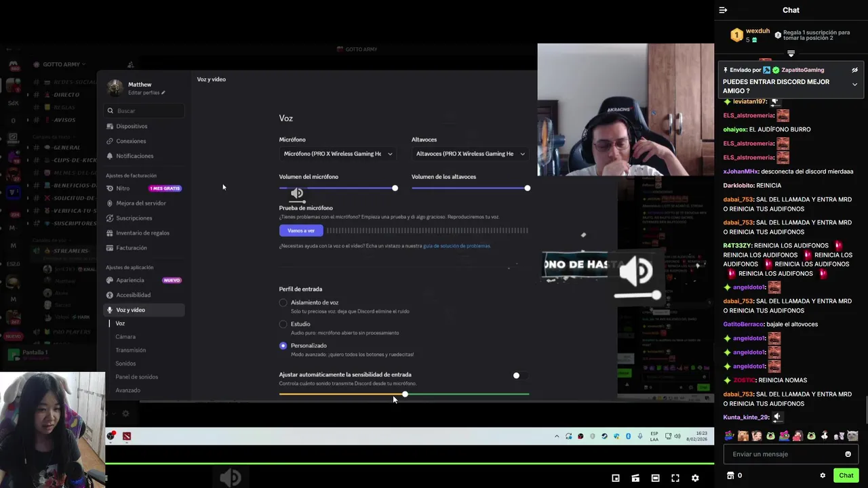Image resolution: width=868 pixels, height=488 pixels.
Task: Open the Micrófono device dropdown
Action: point(338,154)
